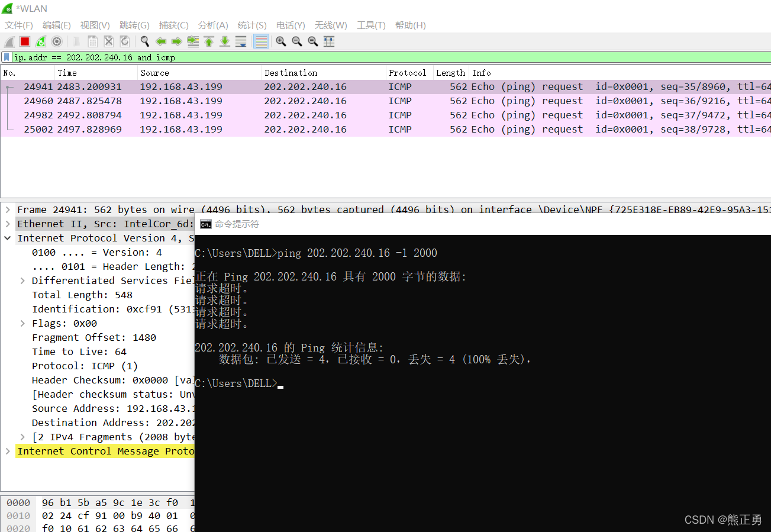Select the Fragment Offset: 1480 field
771x532 pixels.
pyautogui.click(x=94, y=337)
